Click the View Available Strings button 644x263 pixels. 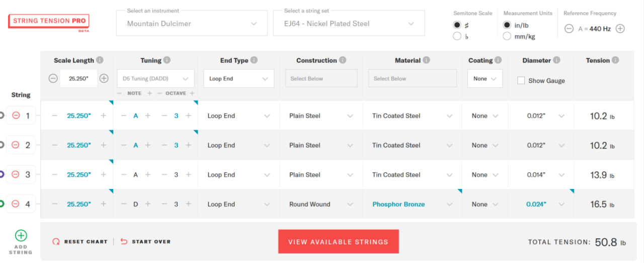point(338,242)
